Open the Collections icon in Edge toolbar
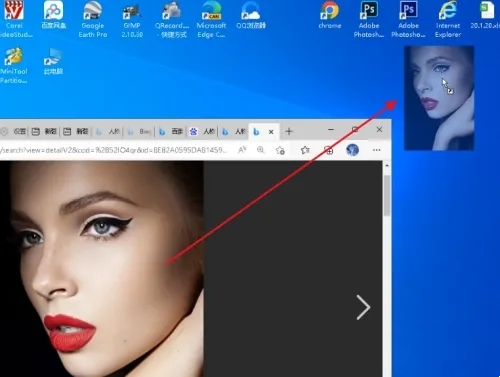Screen dimensions: 500x377 (x=329, y=150)
